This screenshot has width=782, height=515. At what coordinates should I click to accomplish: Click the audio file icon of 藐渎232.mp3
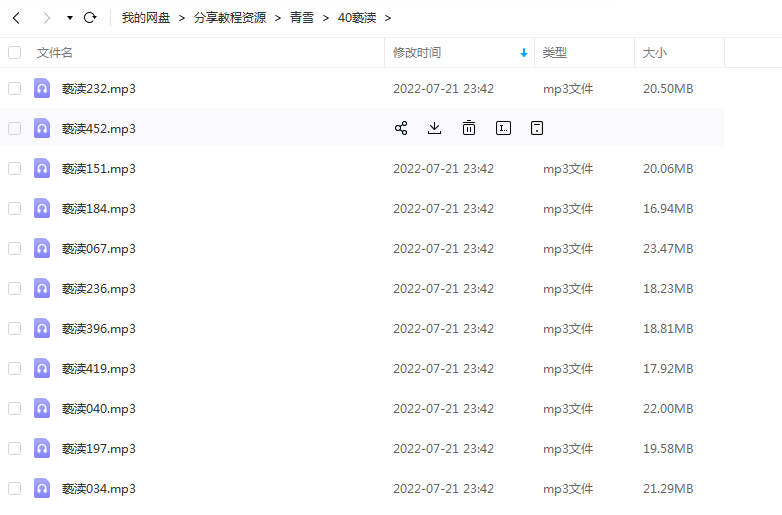coord(42,88)
